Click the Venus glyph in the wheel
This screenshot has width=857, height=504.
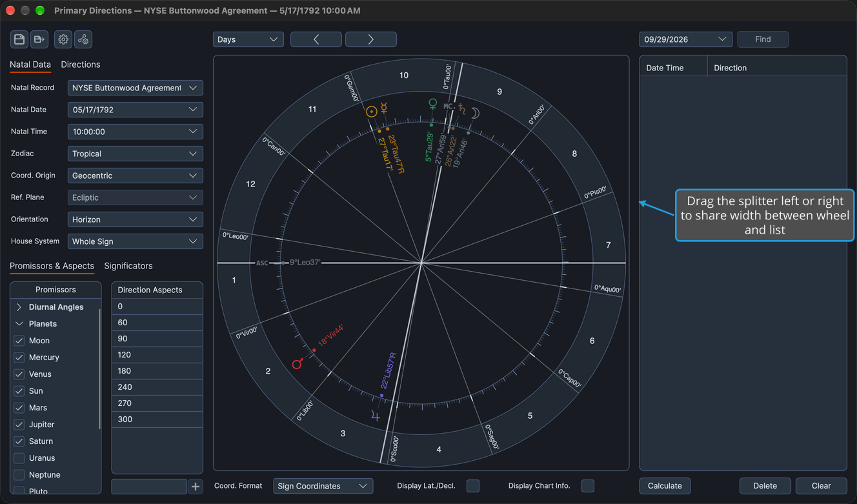coord(433,105)
